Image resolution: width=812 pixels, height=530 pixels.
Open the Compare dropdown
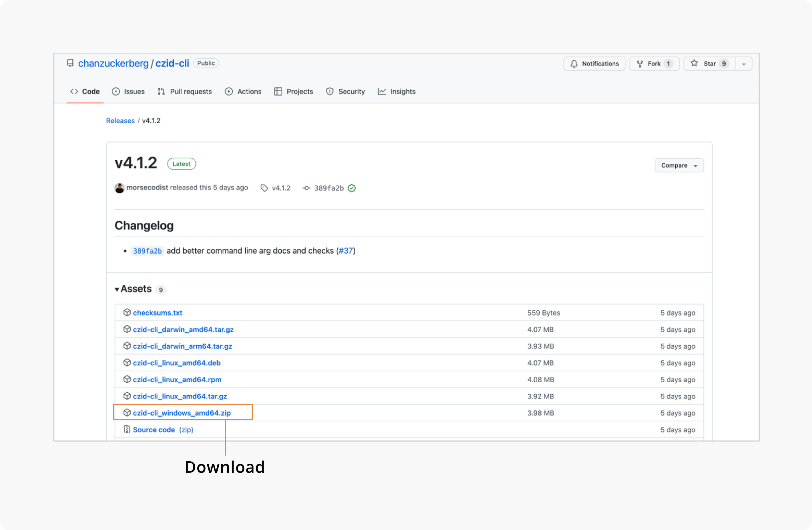tap(679, 165)
